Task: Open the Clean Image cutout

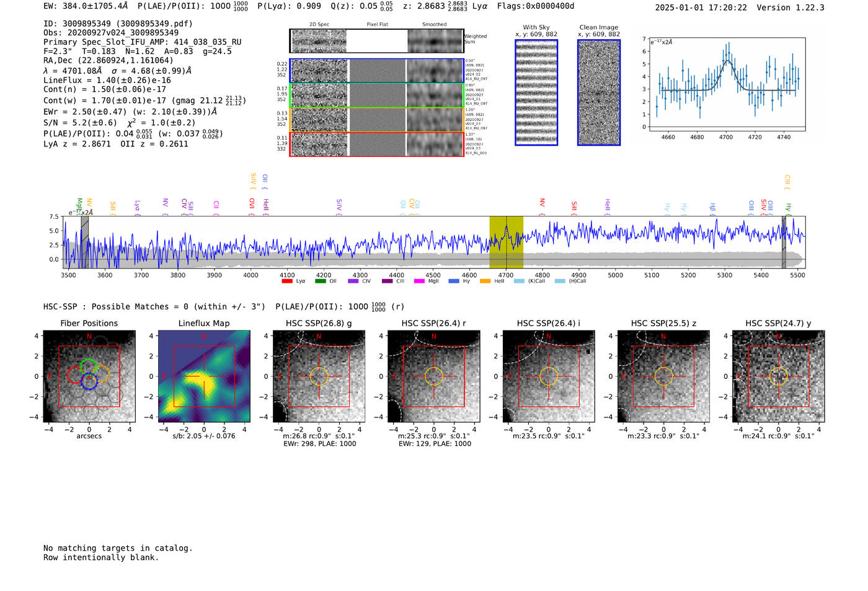Action: click(599, 92)
